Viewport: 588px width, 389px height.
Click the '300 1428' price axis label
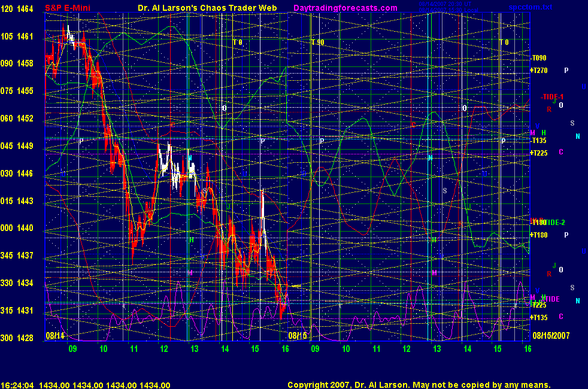[x=17, y=338]
